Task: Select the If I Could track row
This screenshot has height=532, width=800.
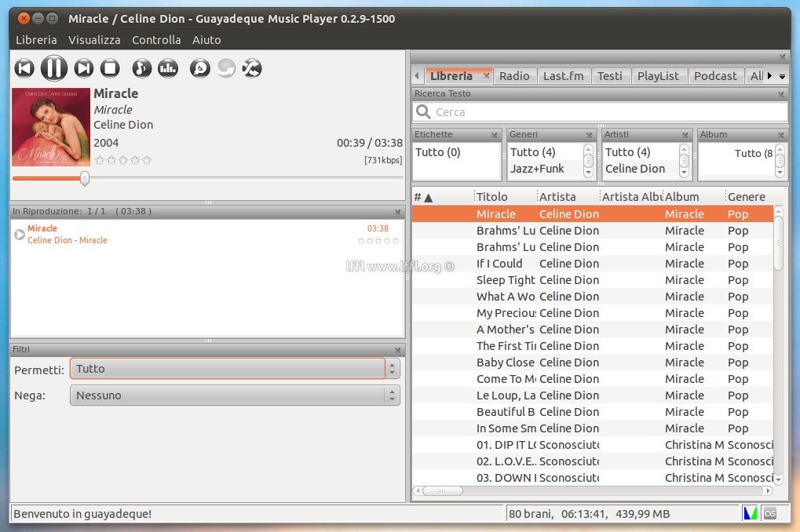Action: pyautogui.click(x=593, y=264)
